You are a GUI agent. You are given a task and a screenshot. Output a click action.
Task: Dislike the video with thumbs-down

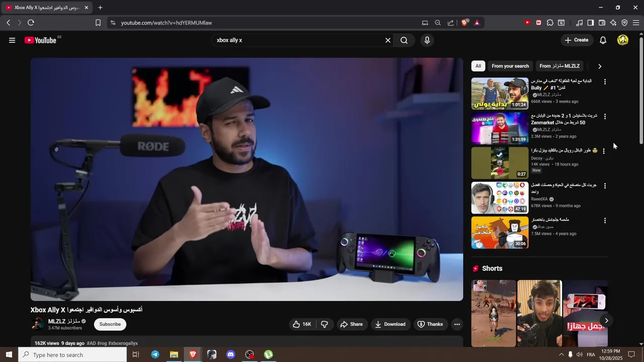[x=325, y=324]
